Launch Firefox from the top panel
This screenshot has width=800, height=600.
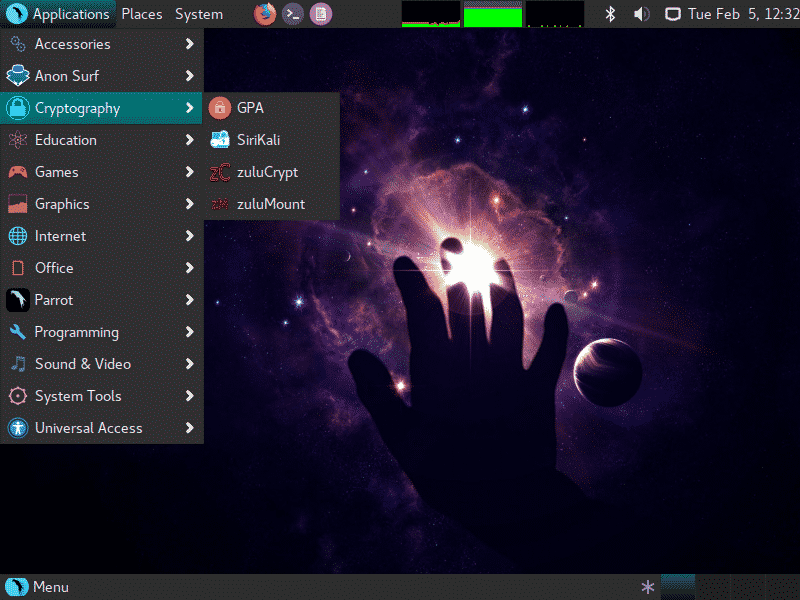264,14
